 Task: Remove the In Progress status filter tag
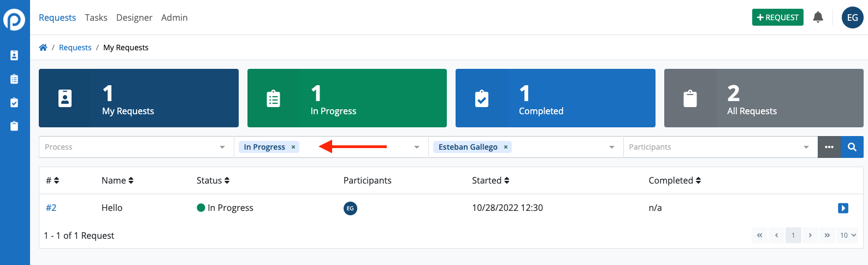[293, 147]
